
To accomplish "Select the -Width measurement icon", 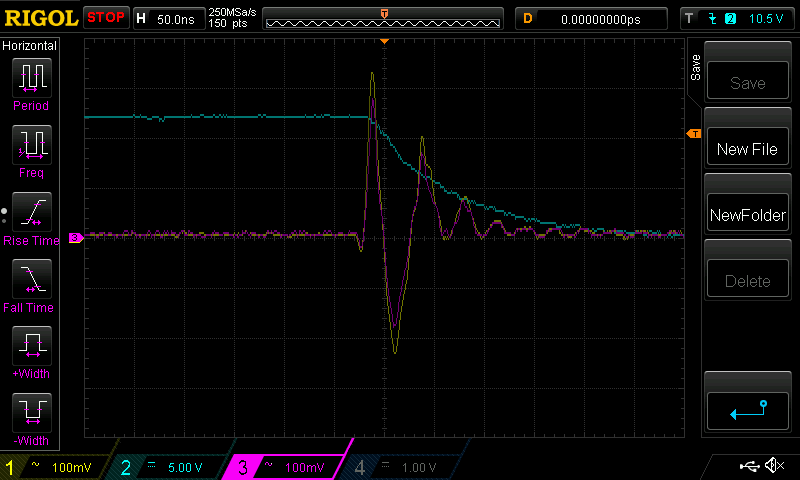I will coord(32,413).
